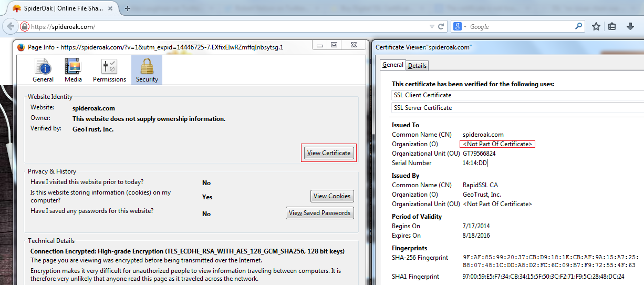This screenshot has height=285, width=644.
Task: Click the browser back arrow button
Action: point(11,26)
